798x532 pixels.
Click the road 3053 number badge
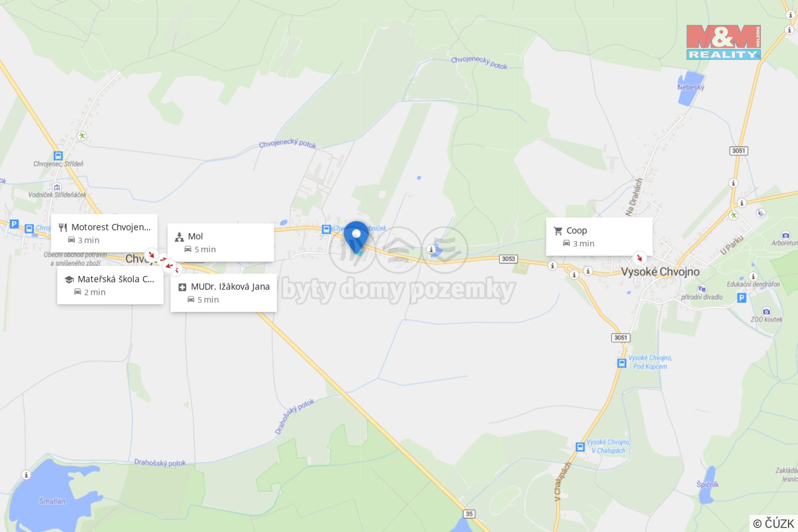pyautogui.click(x=508, y=259)
